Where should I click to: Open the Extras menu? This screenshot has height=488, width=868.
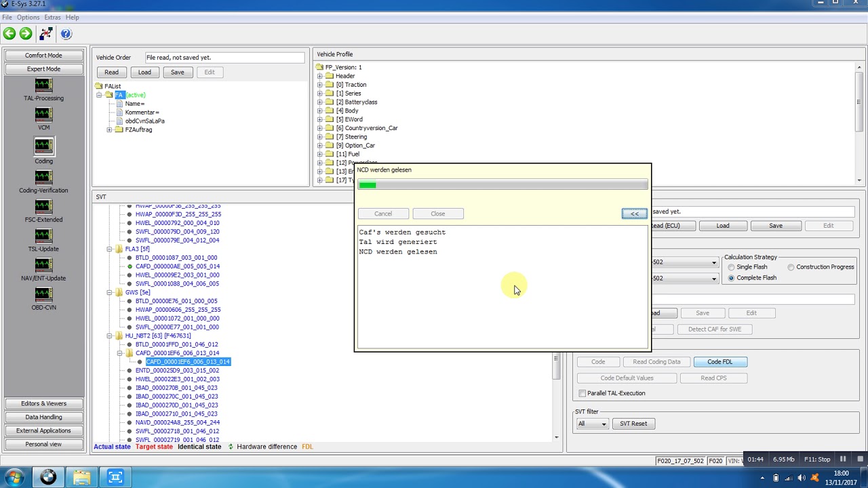[52, 17]
